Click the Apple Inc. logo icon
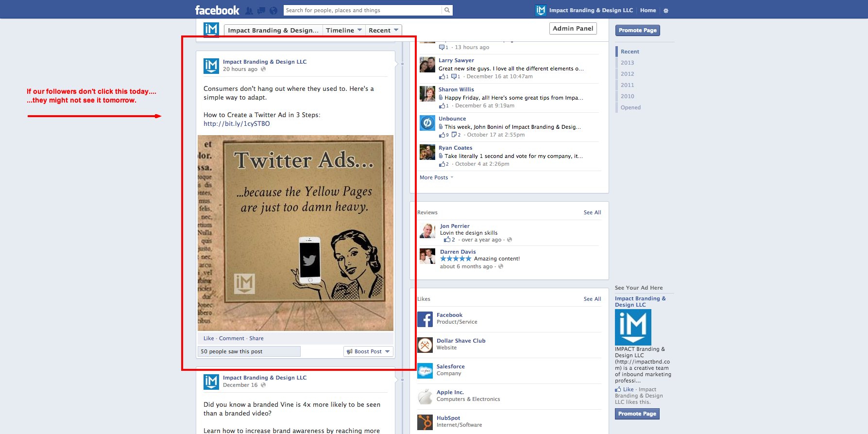 [x=425, y=397]
